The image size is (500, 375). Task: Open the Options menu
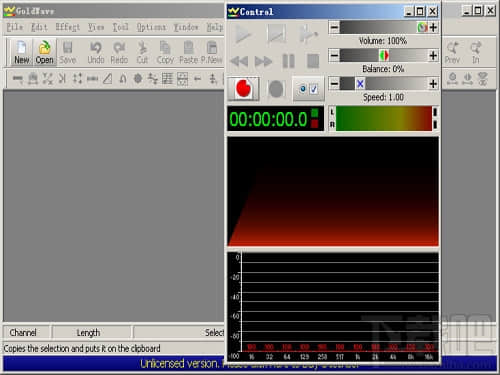click(x=151, y=27)
